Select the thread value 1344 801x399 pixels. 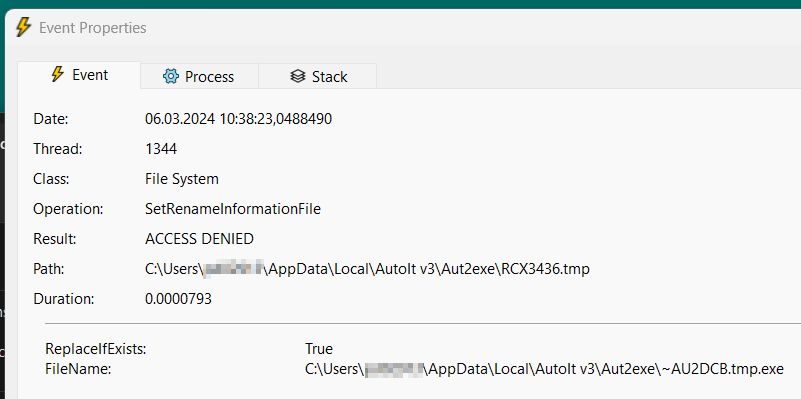pyautogui.click(x=161, y=149)
